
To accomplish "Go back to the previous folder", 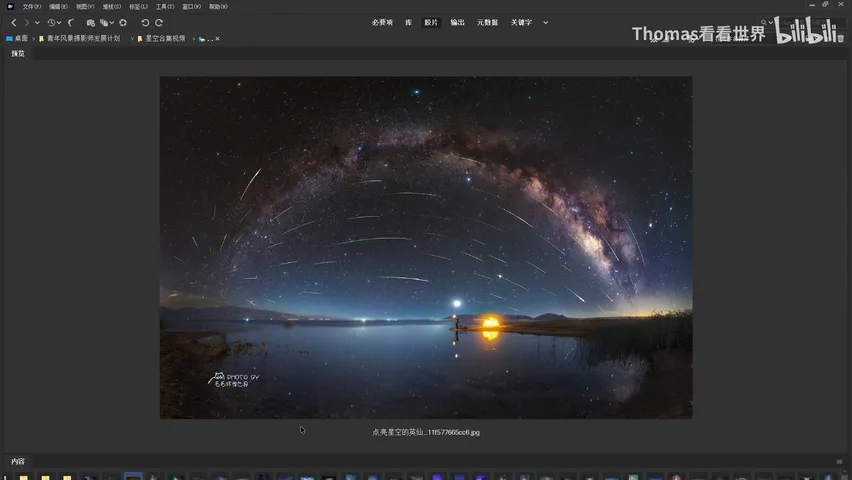I will (14, 23).
